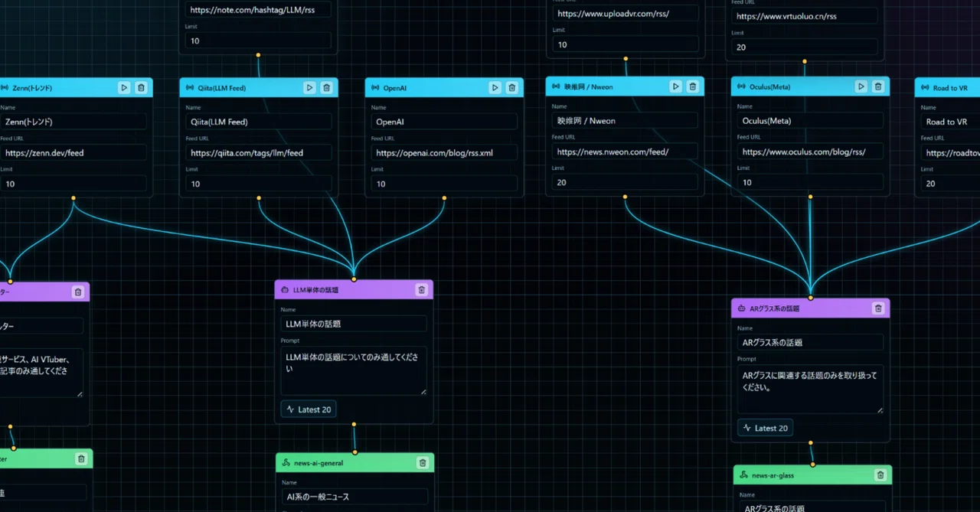Click the RSS icon on 映維网 / Nweon header
Viewport: 980px width, 512px height.
click(x=556, y=86)
